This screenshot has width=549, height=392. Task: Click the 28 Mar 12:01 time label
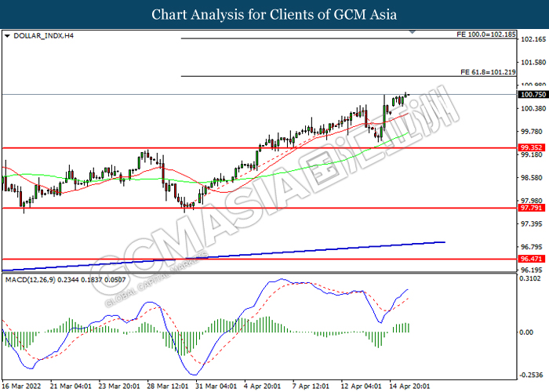pos(167,386)
